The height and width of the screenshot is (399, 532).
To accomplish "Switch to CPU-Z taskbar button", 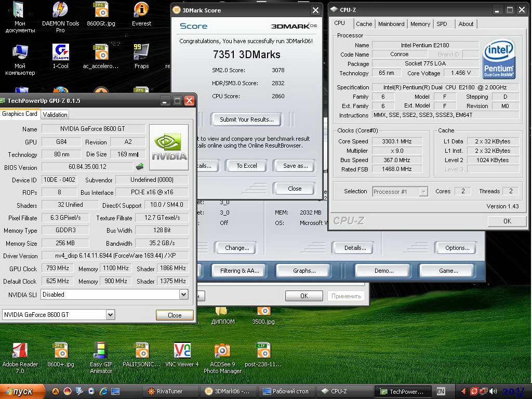I will tap(345, 391).
